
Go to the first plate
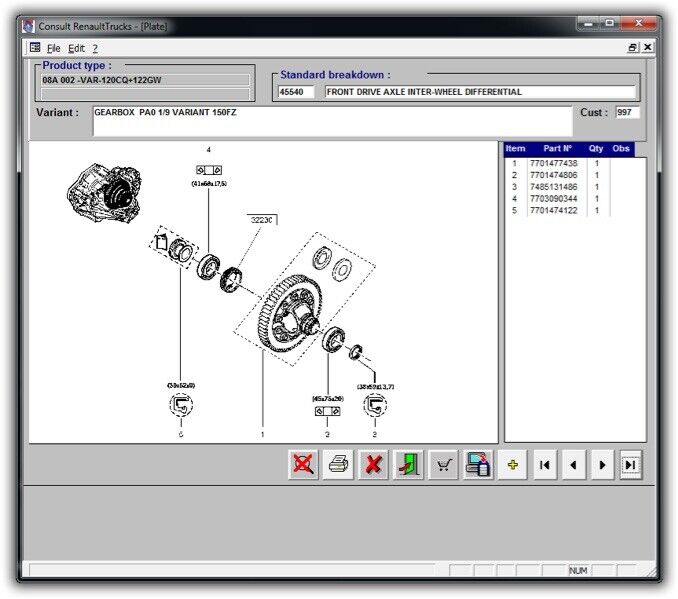[x=544, y=465]
